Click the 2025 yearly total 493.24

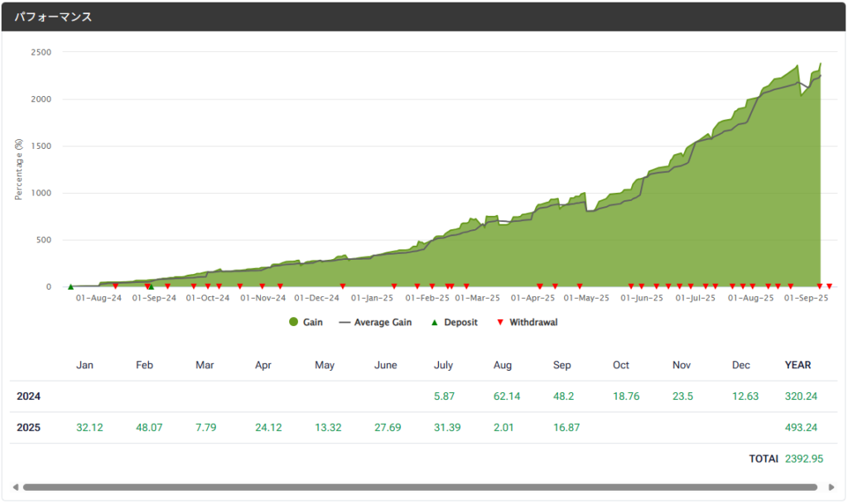coord(801,428)
